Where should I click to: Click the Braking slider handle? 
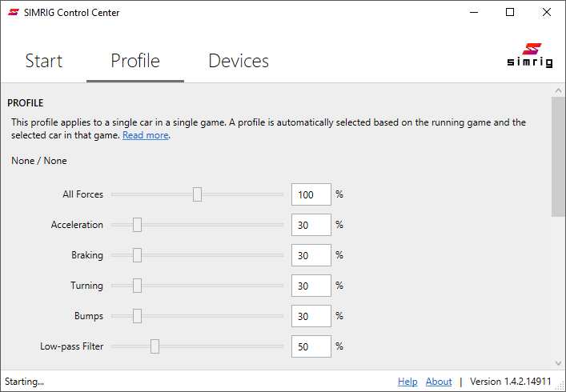(x=137, y=255)
